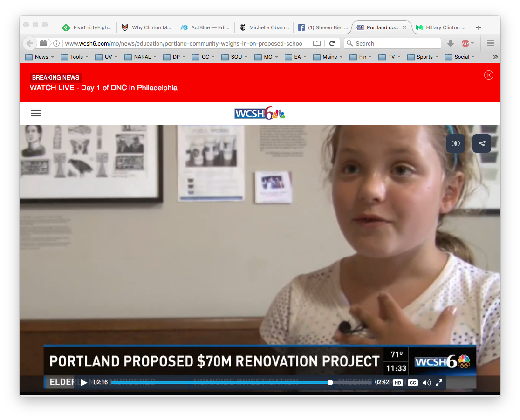Open the downloads arrow icon

click(x=451, y=43)
